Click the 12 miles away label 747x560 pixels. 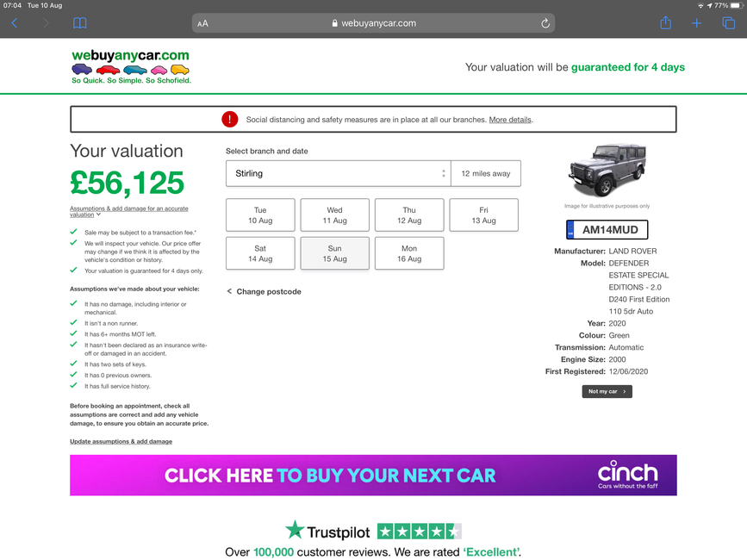pos(485,173)
